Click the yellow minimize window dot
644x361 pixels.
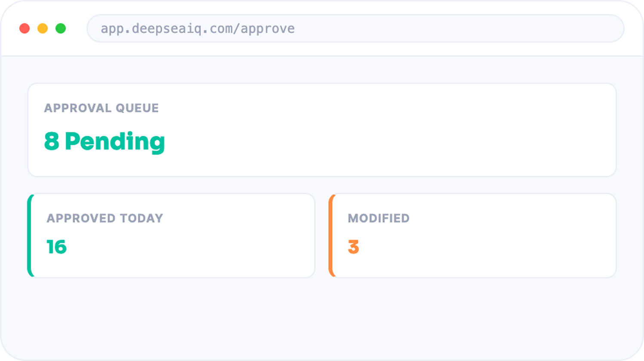pyautogui.click(x=43, y=28)
